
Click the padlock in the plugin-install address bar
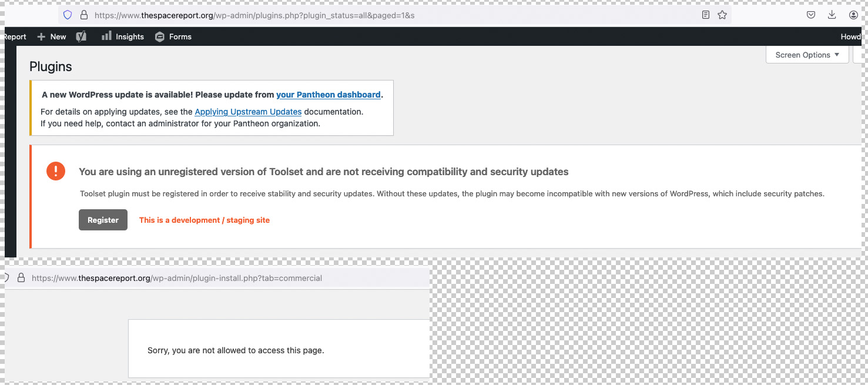(x=22, y=278)
